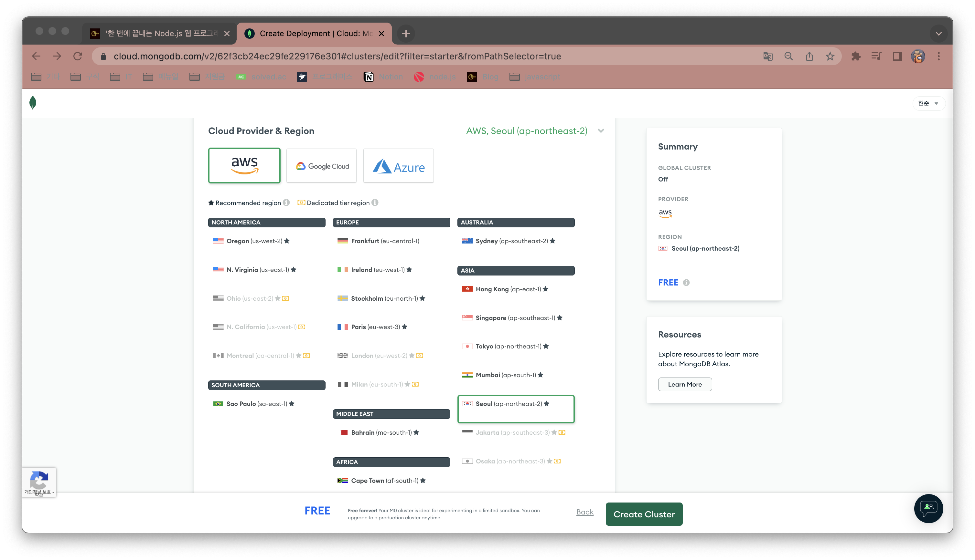The height and width of the screenshot is (560, 975).
Task: Open the tab search dropdown arrow
Action: coord(938,34)
